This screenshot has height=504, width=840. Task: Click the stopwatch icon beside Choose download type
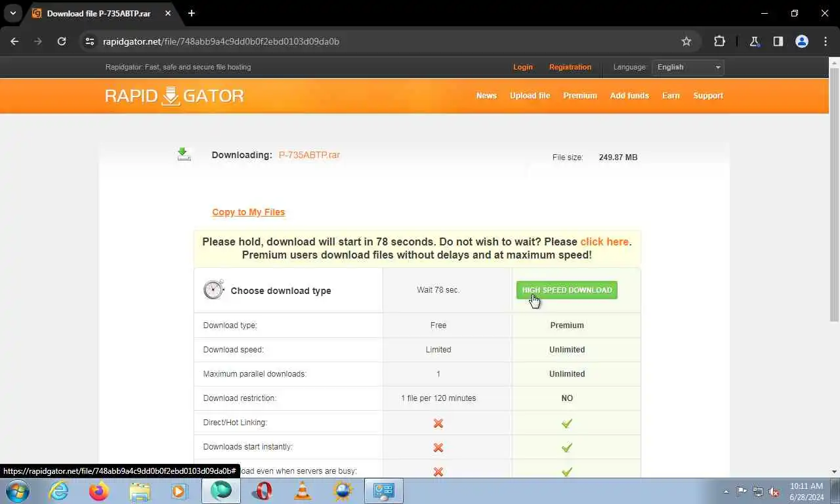pos(214,289)
